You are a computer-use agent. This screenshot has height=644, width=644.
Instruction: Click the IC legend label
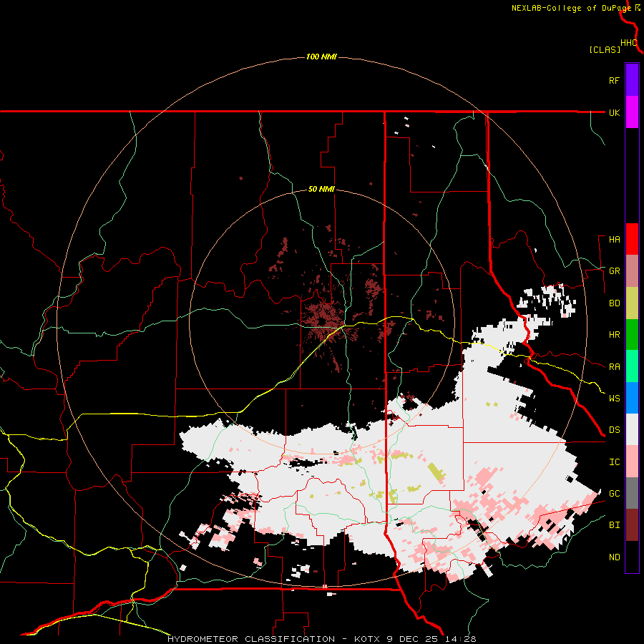coord(615,462)
